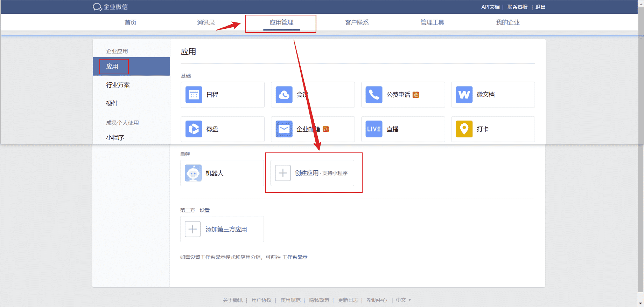This screenshot has height=307, width=644.
Task: Switch to the 我的企业 tab
Action: tap(508, 22)
